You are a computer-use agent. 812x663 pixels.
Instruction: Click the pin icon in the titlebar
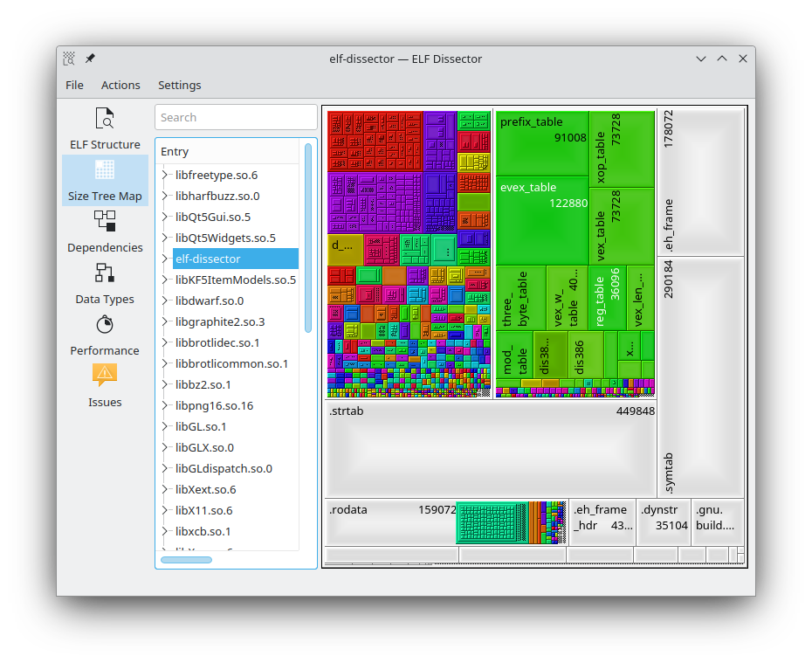[89, 59]
